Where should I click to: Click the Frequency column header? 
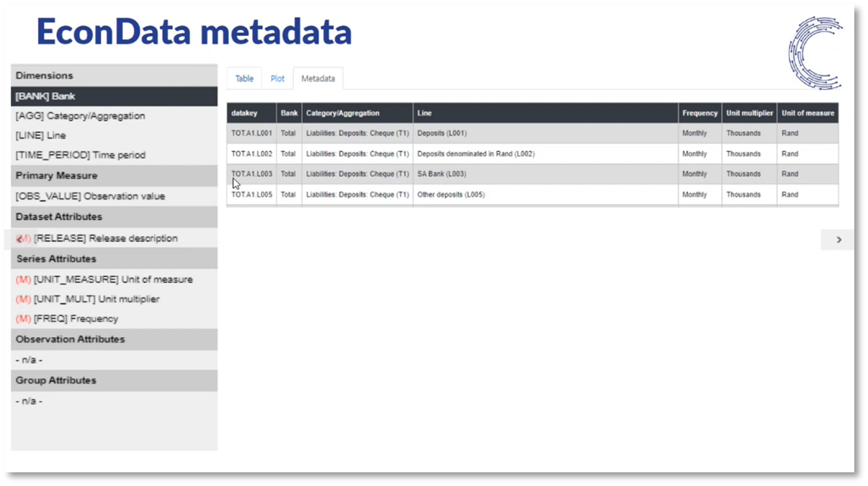699,113
